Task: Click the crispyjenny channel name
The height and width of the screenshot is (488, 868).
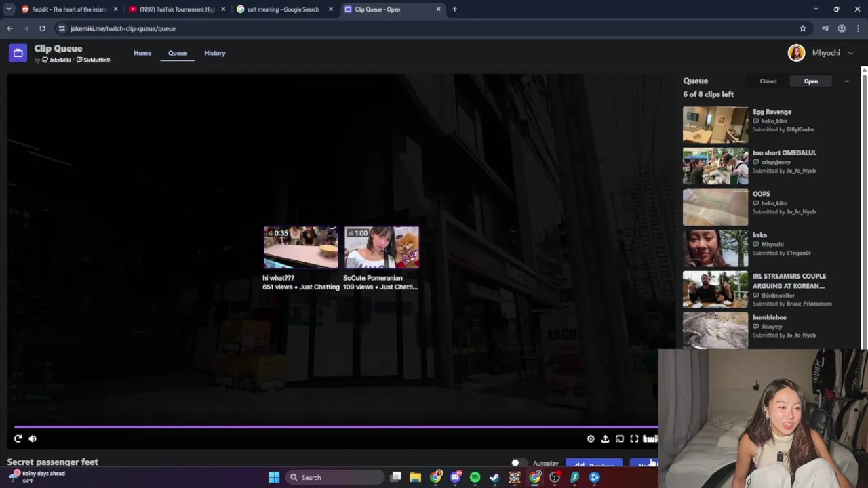Action: point(776,162)
